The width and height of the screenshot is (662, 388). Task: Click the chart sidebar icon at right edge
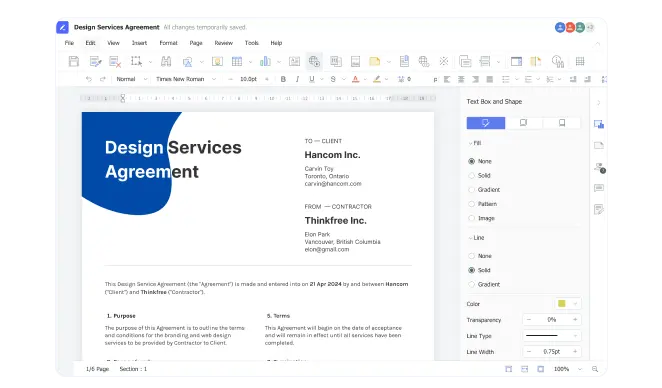[x=599, y=124]
